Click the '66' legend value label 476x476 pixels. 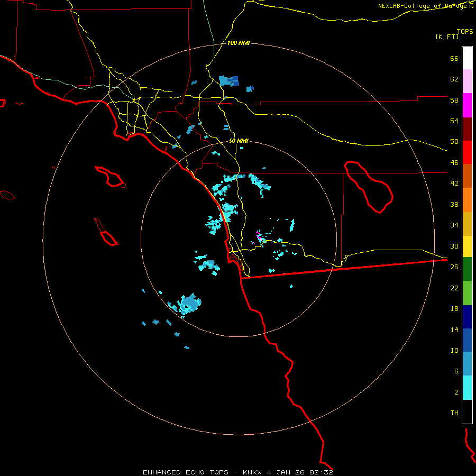click(454, 58)
